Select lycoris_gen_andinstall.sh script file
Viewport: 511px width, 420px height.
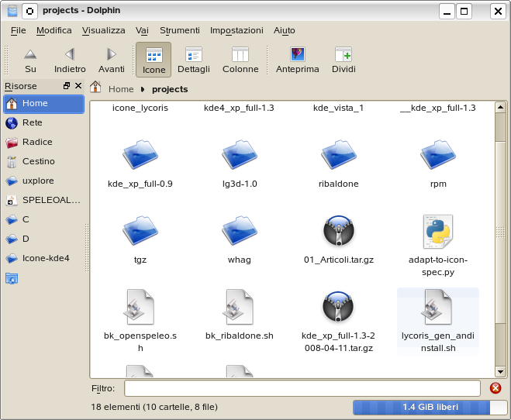438,322
